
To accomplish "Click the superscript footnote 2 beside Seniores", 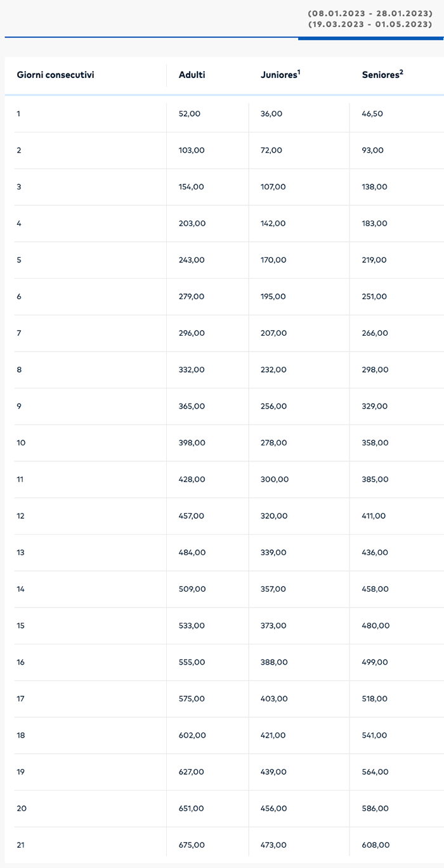I will pos(402,72).
